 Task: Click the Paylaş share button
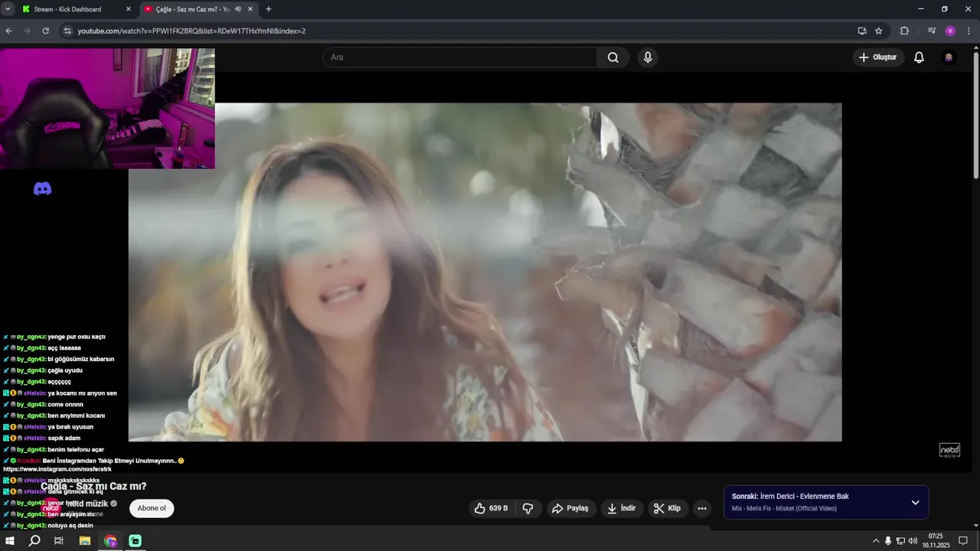[x=570, y=508]
